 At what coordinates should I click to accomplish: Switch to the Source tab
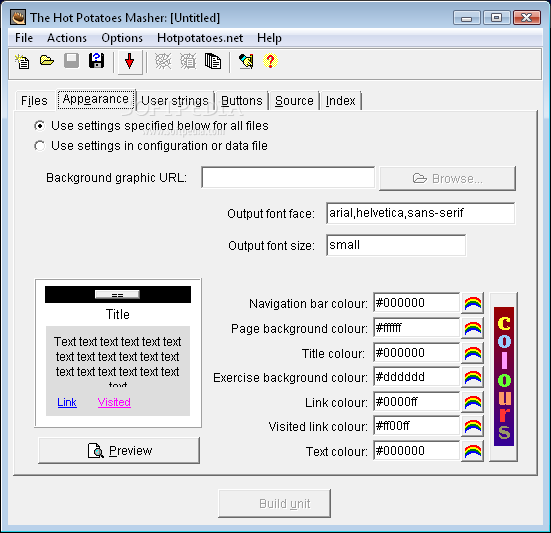click(x=294, y=101)
